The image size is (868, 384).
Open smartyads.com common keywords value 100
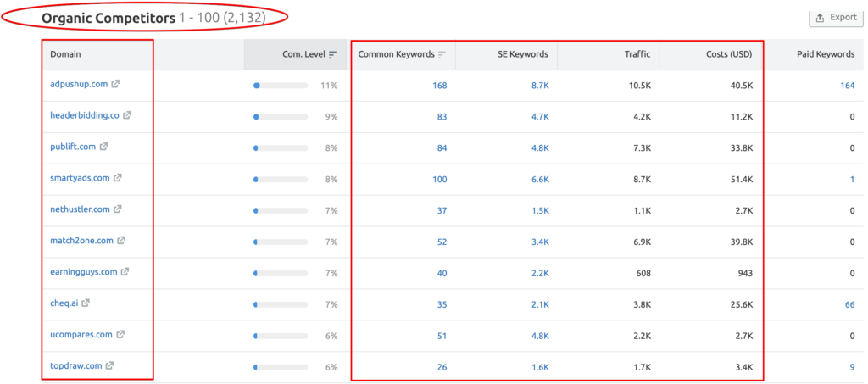440,179
